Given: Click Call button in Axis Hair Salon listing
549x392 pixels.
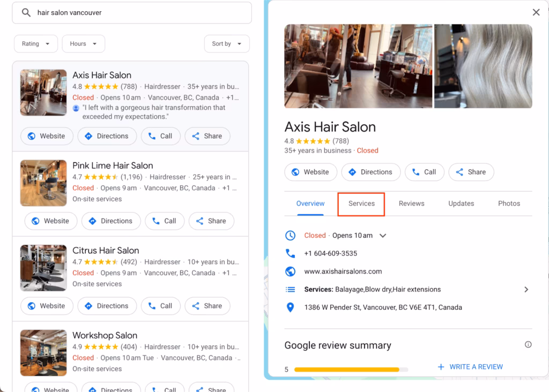Looking at the screenshot, I should pyautogui.click(x=161, y=136).
